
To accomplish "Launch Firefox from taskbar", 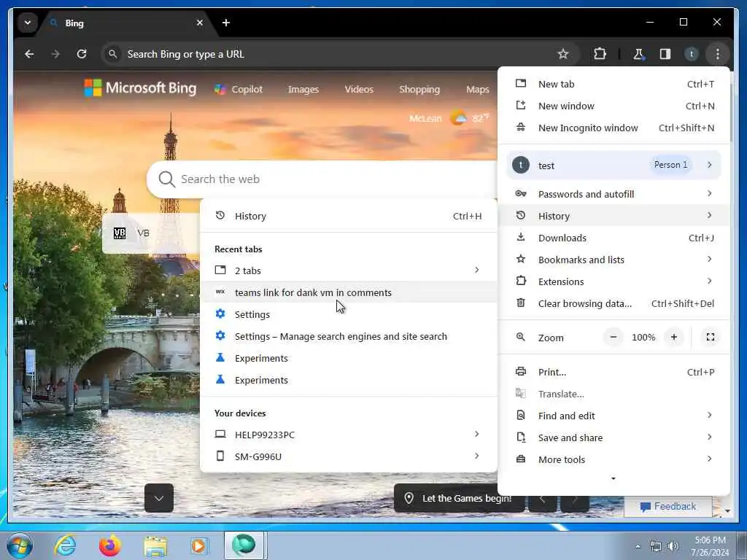I will point(109,545).
